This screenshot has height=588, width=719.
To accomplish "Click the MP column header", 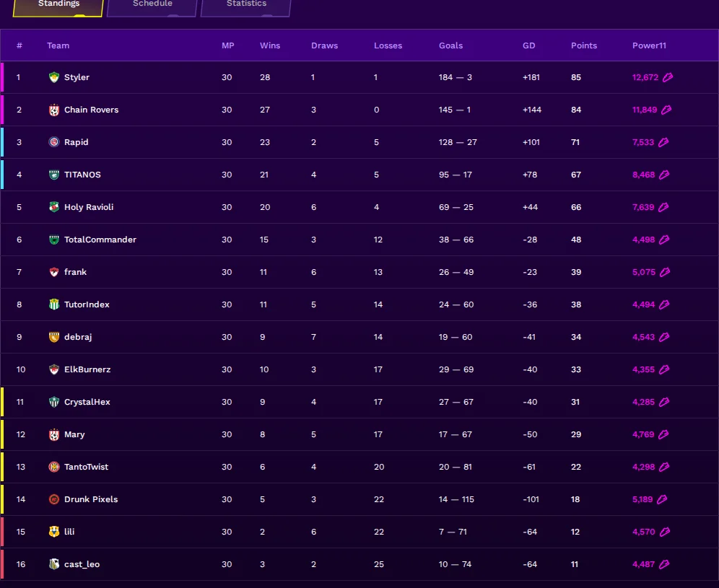I will pyautogui.click(x=227, y=45).
